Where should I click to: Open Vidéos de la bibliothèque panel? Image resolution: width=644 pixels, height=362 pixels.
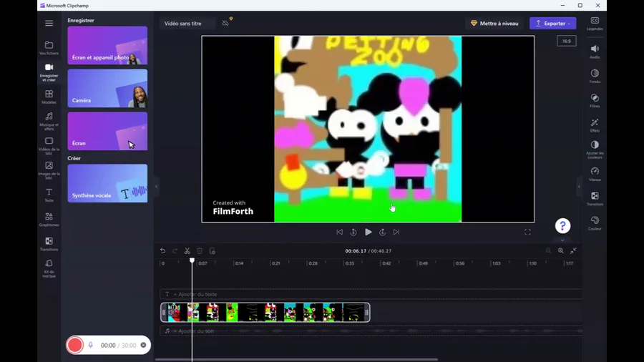pyautogui.click(x=49, y=146)
